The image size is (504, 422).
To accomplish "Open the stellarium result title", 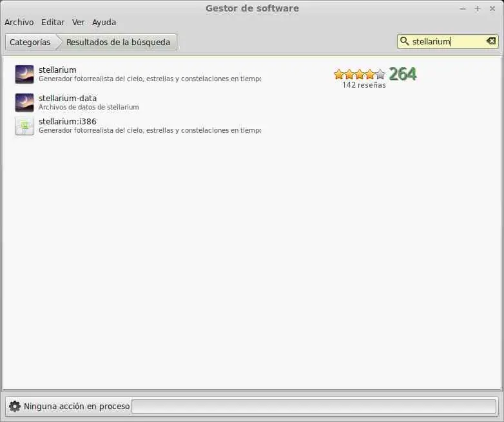I will pyautogui.click(x=57, y=70).
